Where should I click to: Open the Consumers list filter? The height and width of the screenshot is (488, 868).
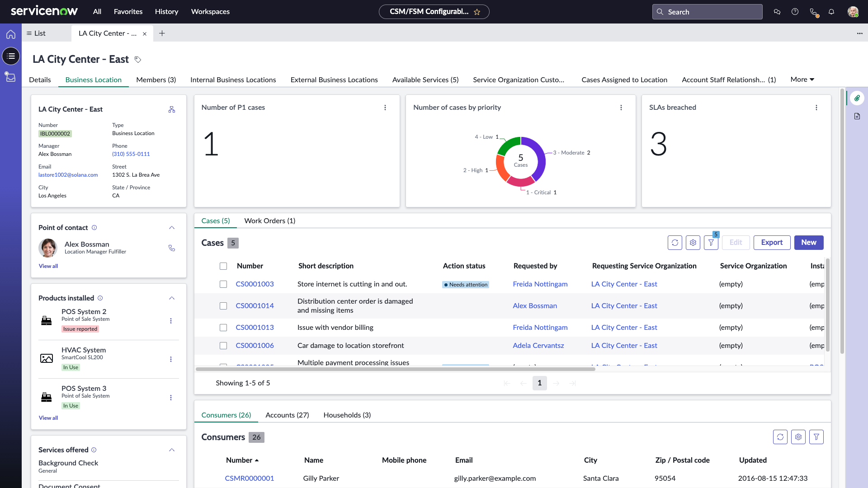pos(816,437)
